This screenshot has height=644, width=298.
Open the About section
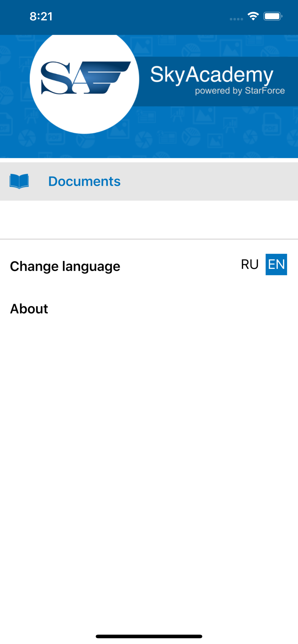29,309
